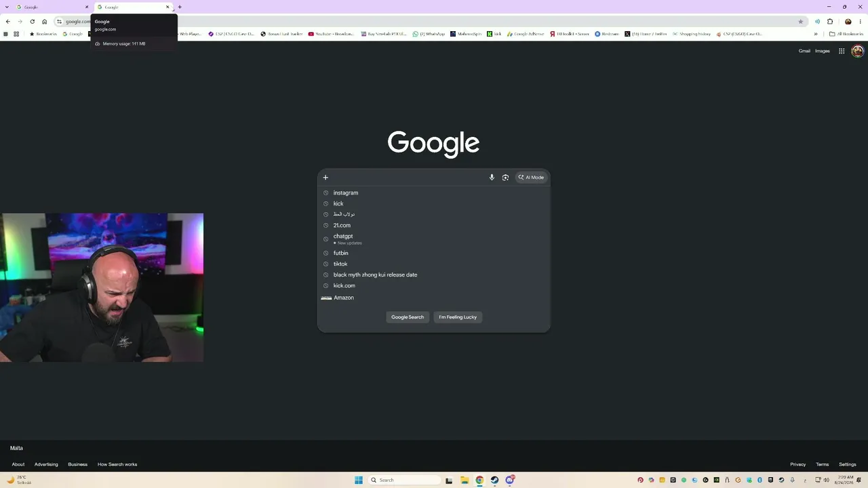
Task: Select the 'chatgpt' search suggestion
Action: [434, 239]
